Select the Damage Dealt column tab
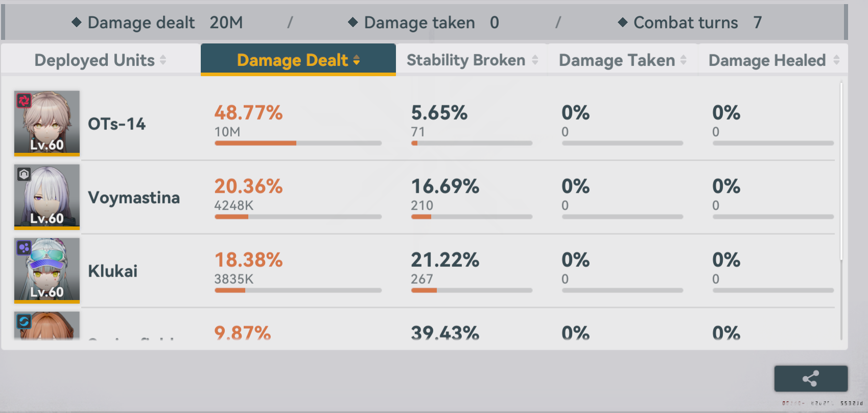 (x=298, y=59)
